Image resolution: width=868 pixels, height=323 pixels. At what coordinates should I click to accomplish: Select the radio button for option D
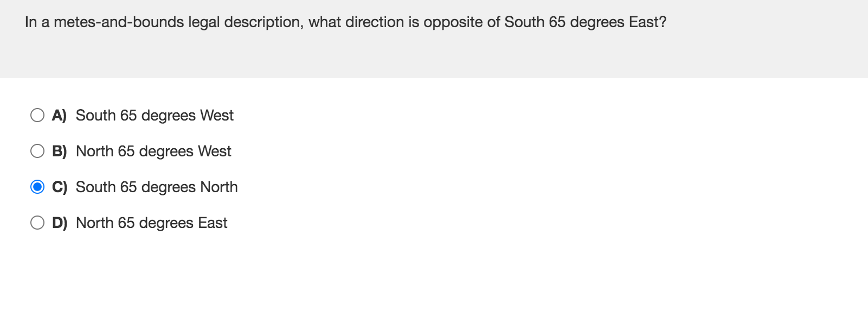click(x=37, y=223)
